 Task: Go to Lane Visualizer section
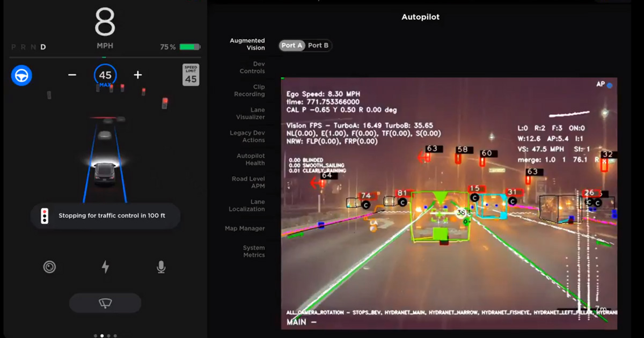point(251,113)
